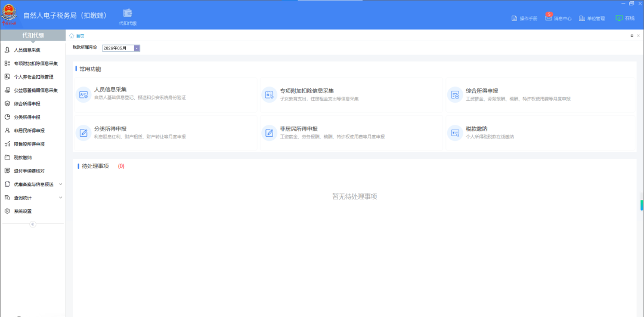The height and width of the screenshot is (317, 644).
Task: Open the 综合所得申报 card icon
Action: 455,95
